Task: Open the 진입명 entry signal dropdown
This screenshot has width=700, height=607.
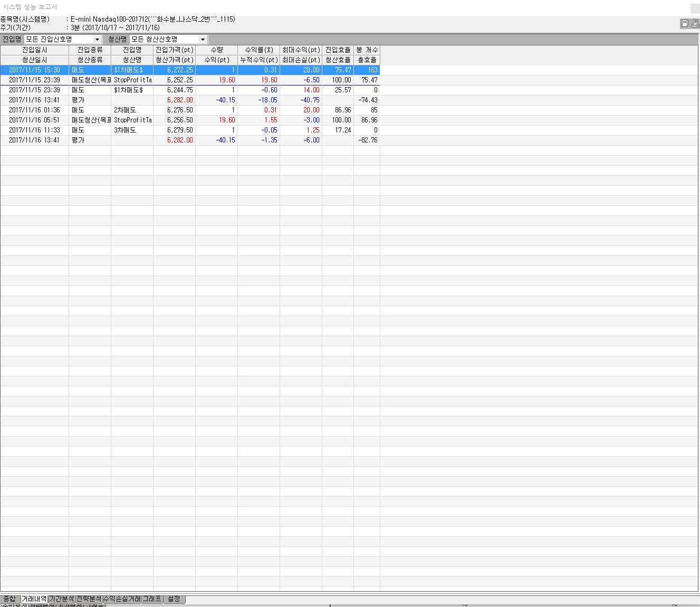Action: tap(97, 40)
